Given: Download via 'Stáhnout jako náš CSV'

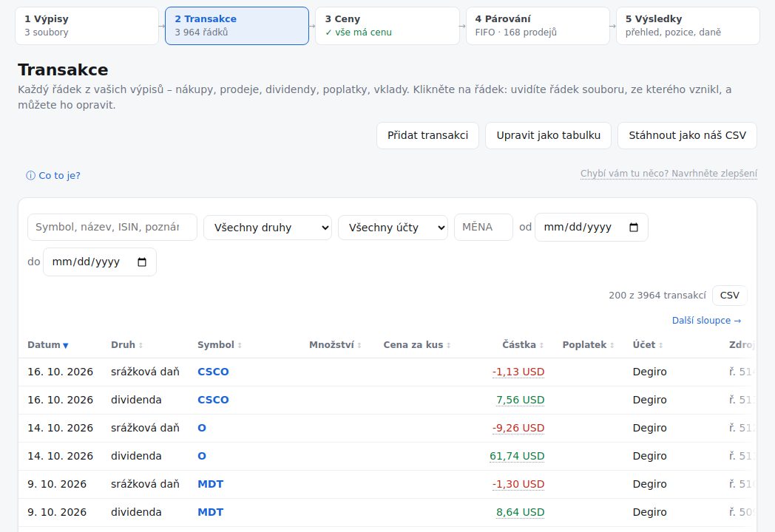Looking at the screenshot, I should point(687,135).
